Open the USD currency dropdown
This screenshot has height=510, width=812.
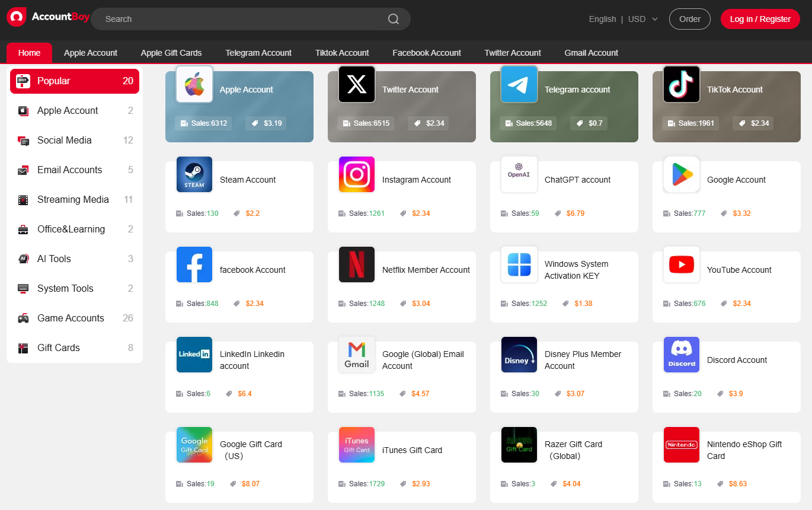[x=643, y=19]
